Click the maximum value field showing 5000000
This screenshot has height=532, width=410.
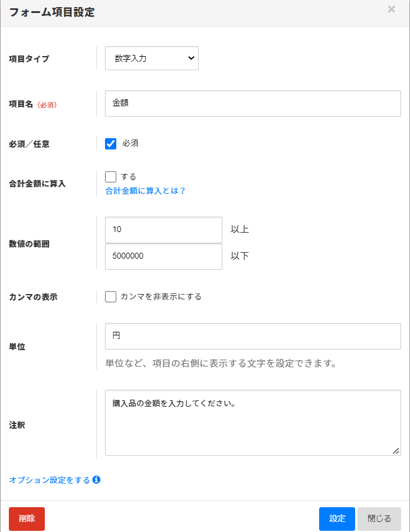click(x=163, y=257)
